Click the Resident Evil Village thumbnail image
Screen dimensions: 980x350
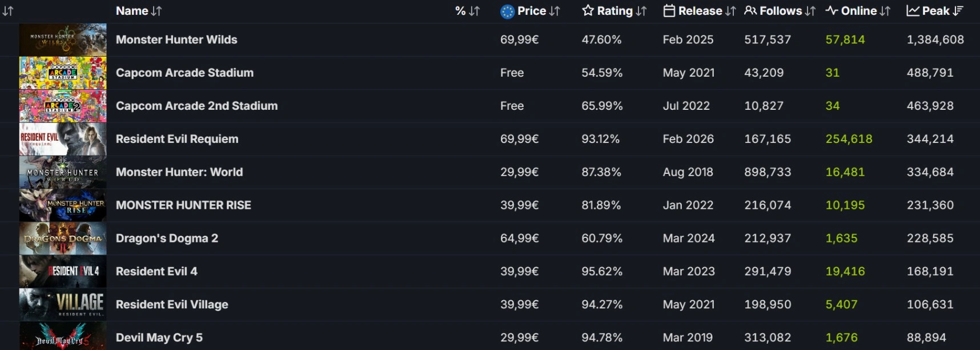tap(63, 304)
